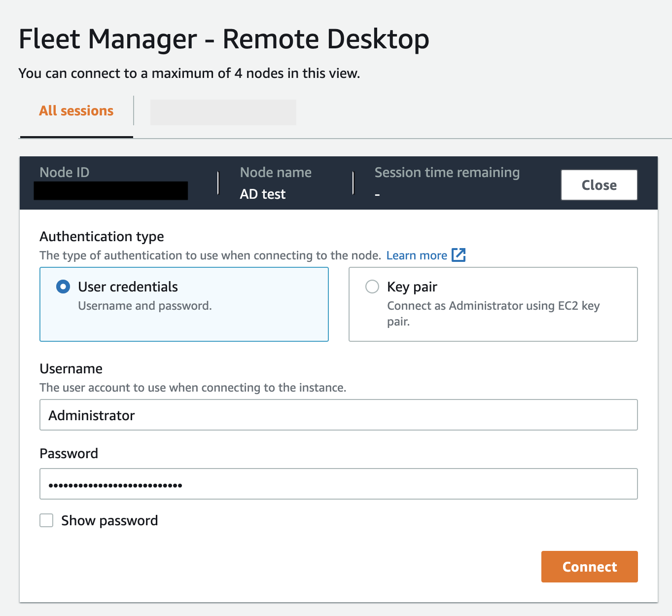The height and width of the screenshot is (616, 672).
Task: Select the Key pair radio button
Action: click(372, 287)
